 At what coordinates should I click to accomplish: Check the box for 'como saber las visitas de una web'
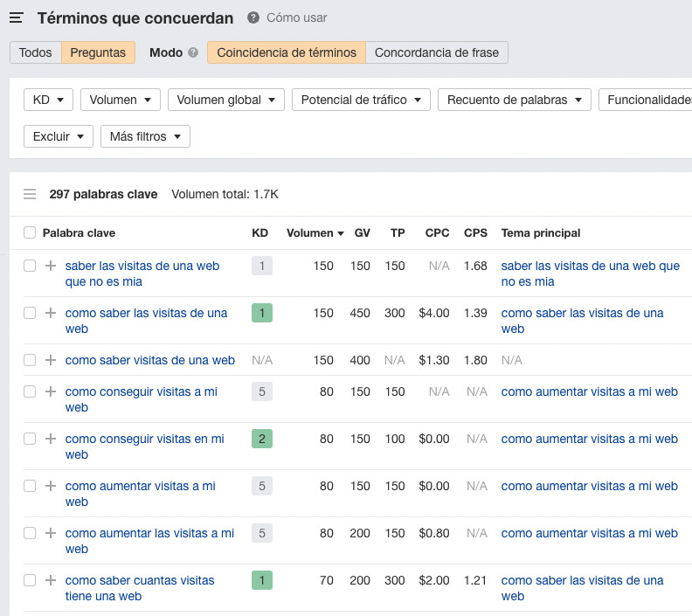click(x=30, y=313)
